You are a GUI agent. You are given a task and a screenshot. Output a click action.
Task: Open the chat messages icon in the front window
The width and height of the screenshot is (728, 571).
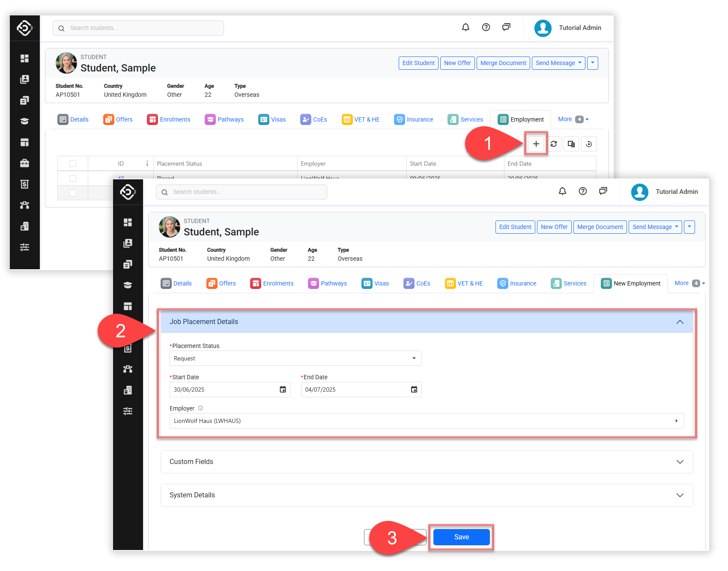point(603,191)
